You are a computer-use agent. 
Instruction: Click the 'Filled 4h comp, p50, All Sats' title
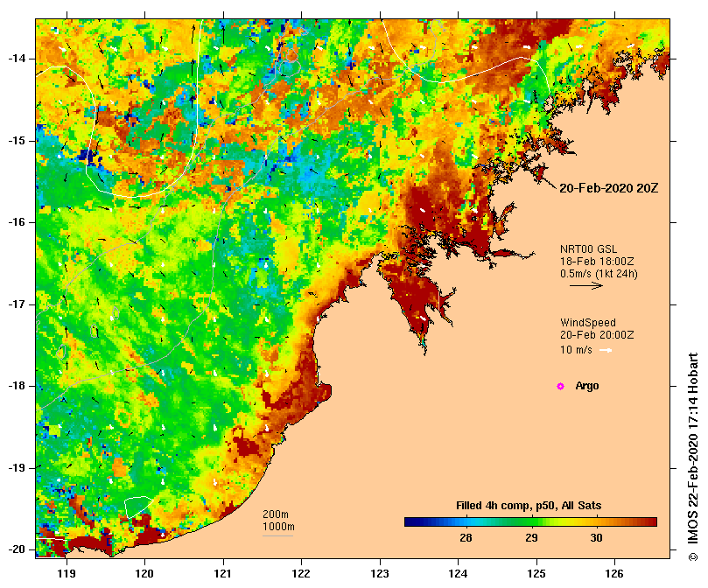[x=529, y=506]
